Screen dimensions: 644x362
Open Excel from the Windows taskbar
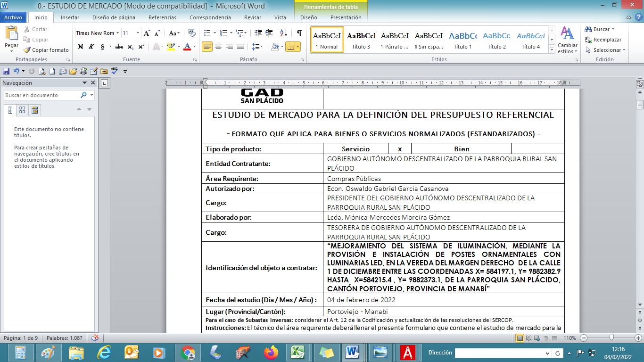point(297,352)
